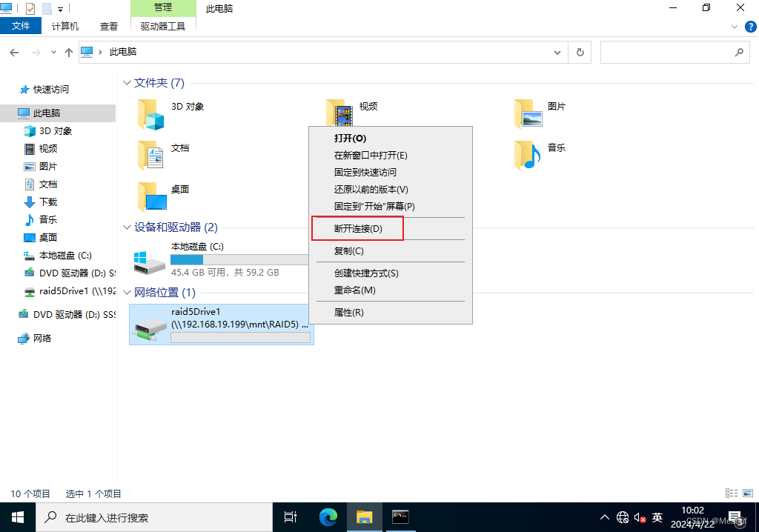Viewport: 759px width, 532px height.
Task: Switch to large icons view layout
Action: [748, 493]
